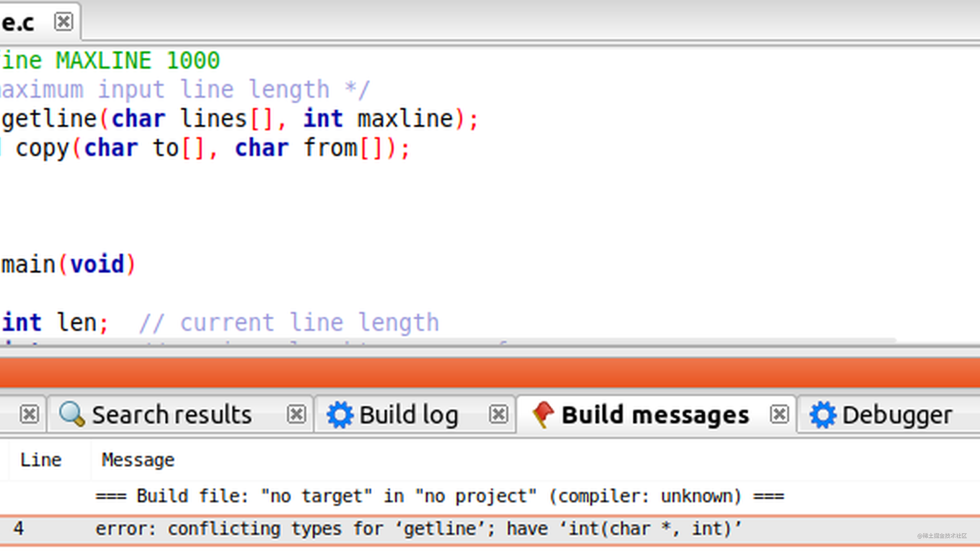
Task: Close the Search results tab
Action: (296, 414)
